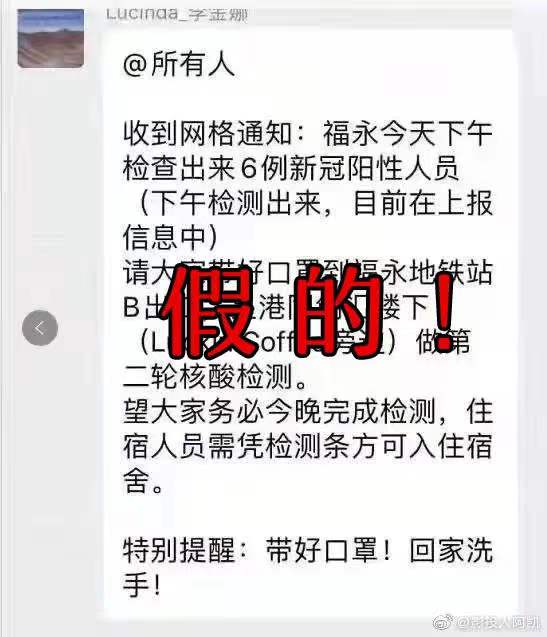Image resolution: width=547 pixels, height=637 pixels.
Task: Click the Weibo username watermark text
Action: (501, 622)
